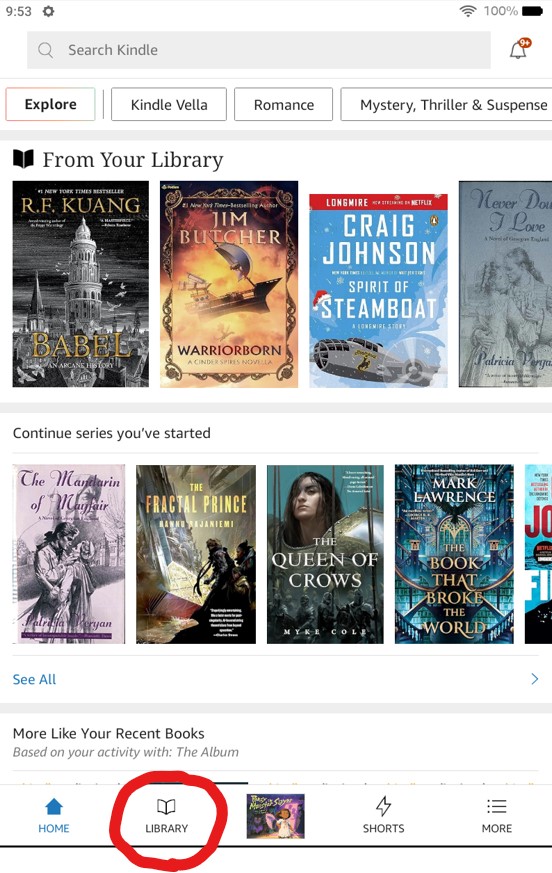Open the settings gear in status bar

click(48, 11)
